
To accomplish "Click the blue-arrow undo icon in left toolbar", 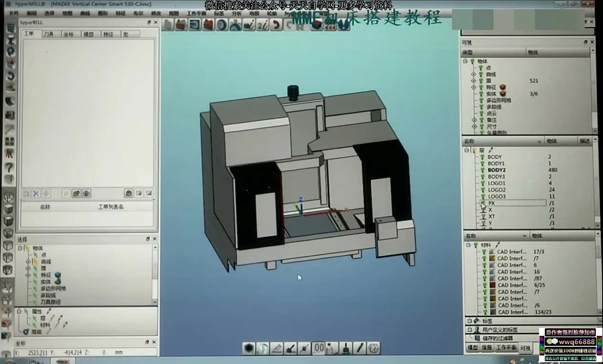I will (10, 76).
